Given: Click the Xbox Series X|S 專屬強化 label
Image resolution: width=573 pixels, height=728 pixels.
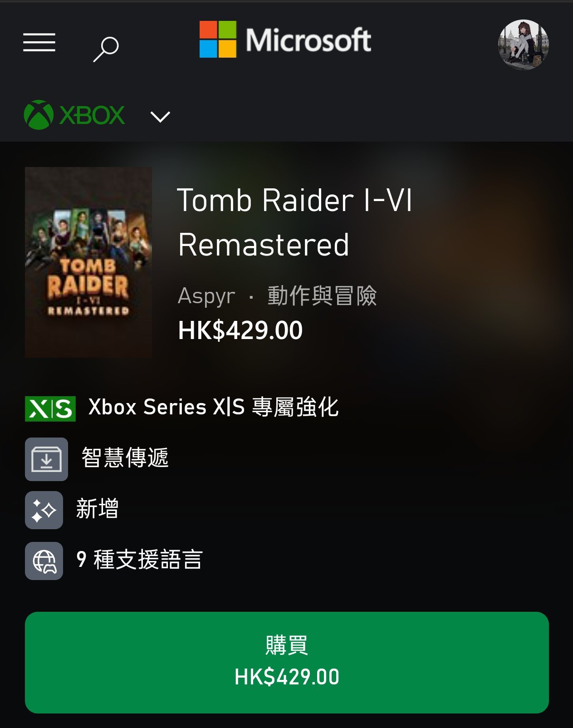Looking at the screenshot, I should point(214,407).
